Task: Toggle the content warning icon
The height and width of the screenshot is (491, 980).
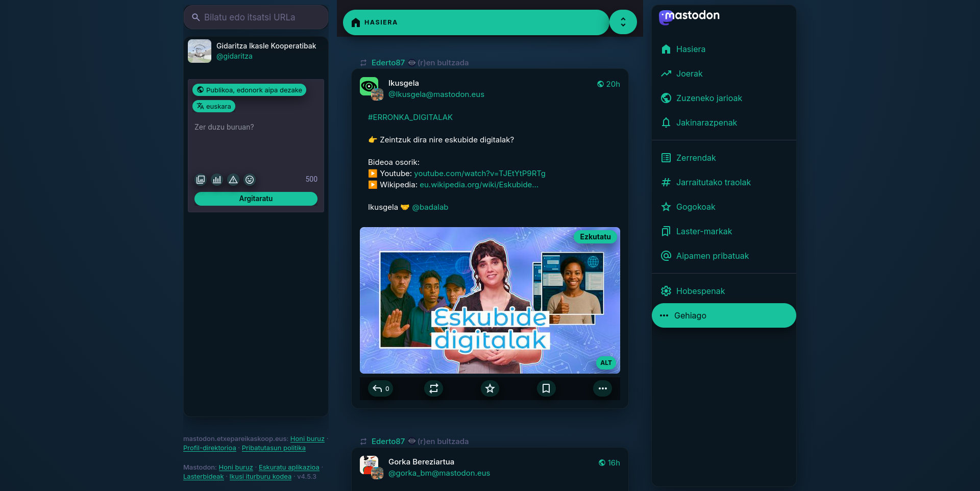Action: (233, 180)
